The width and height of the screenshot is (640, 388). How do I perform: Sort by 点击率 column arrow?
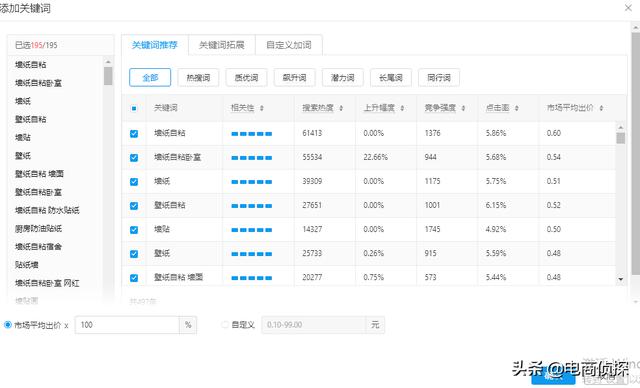point(516,108)
